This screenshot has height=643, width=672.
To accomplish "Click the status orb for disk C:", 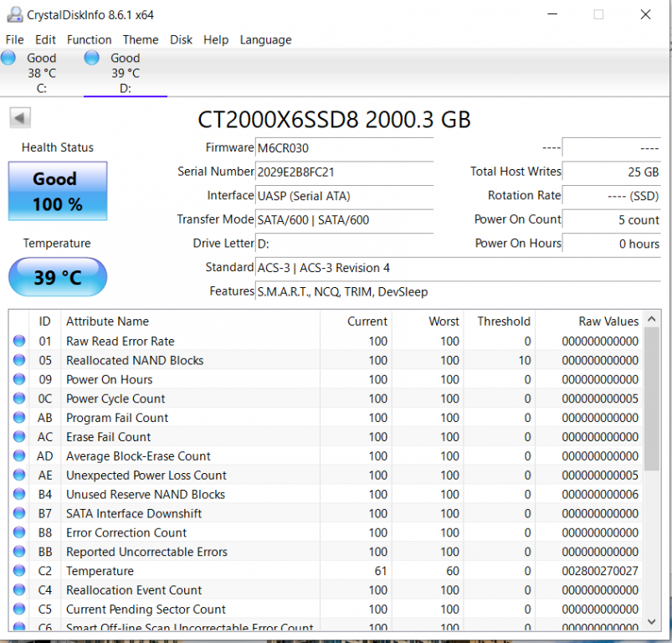I will click(x=8, y=58).
